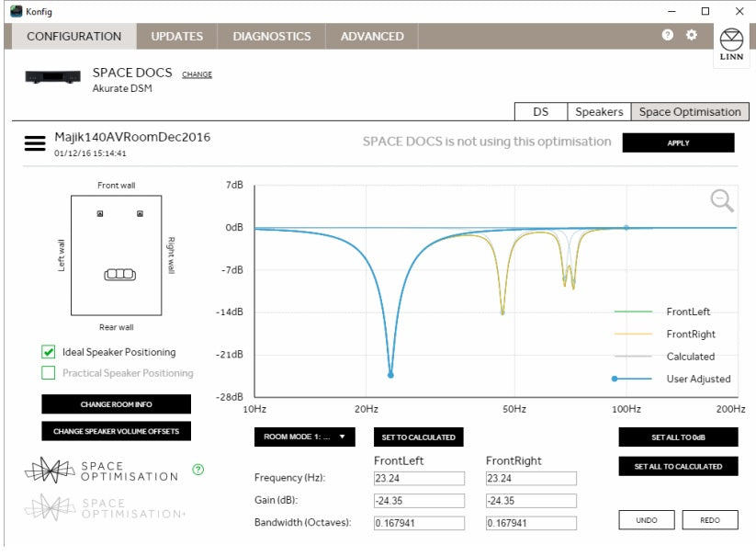Click the magnifier zoom icon on the graph
Screen dimensions: 756x556
722,201
